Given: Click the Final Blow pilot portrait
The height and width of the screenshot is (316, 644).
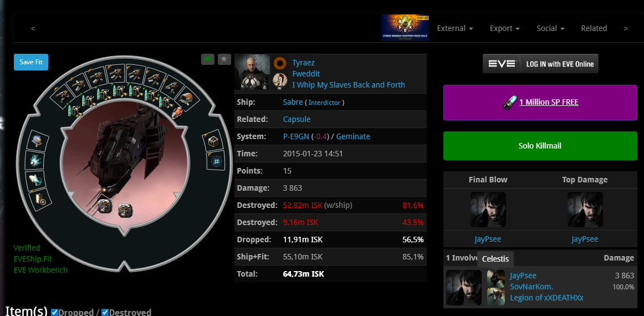Looking at the screenshot, I should pos(488,210).
